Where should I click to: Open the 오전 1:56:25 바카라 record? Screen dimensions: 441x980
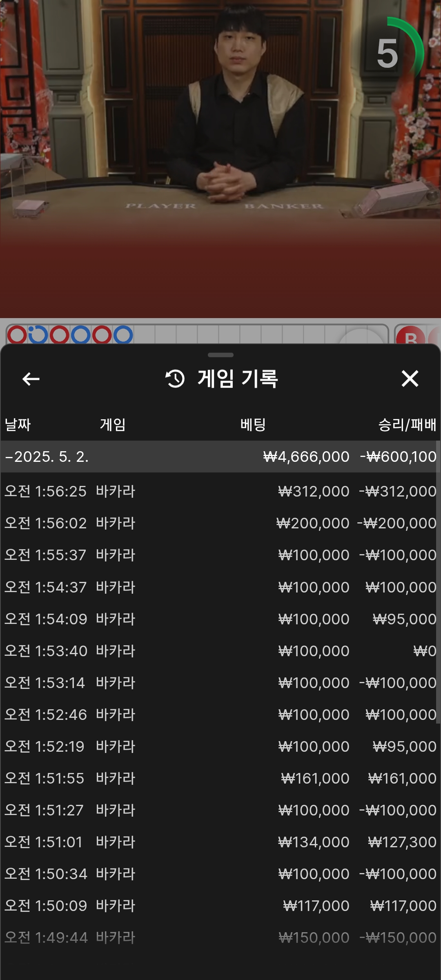click(220, 491)
